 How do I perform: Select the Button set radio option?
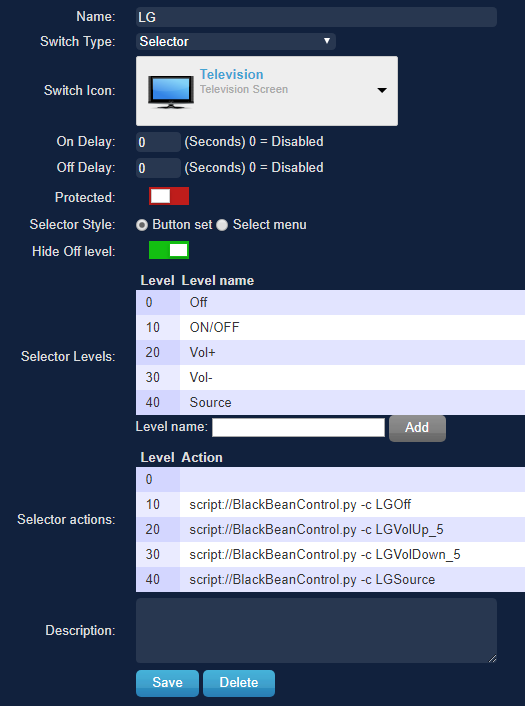click(142, 225)
